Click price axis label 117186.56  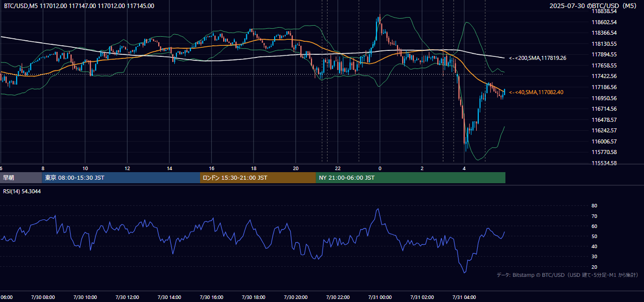coord(604,87)
